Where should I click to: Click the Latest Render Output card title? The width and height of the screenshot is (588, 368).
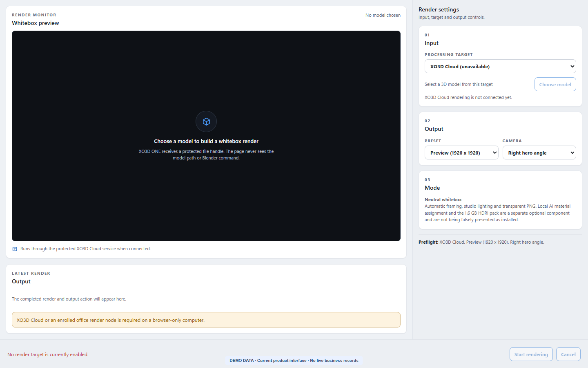(x=21, y=281)
